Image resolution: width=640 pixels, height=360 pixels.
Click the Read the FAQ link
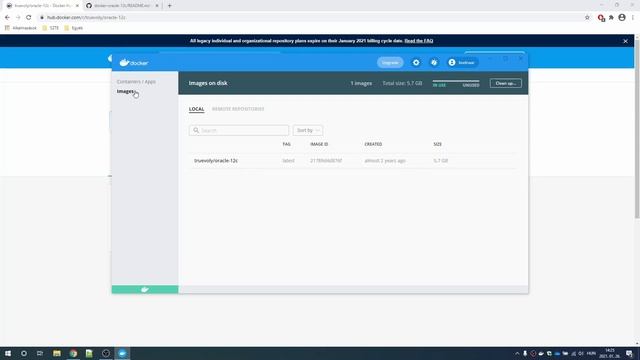point(419,41)
